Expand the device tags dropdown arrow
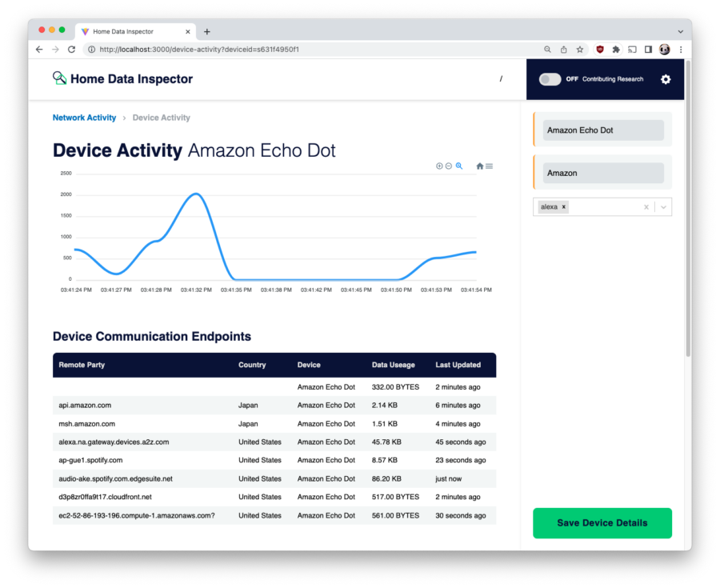The width and height of the screenshot is (720, 588). (x=663, y=207)
